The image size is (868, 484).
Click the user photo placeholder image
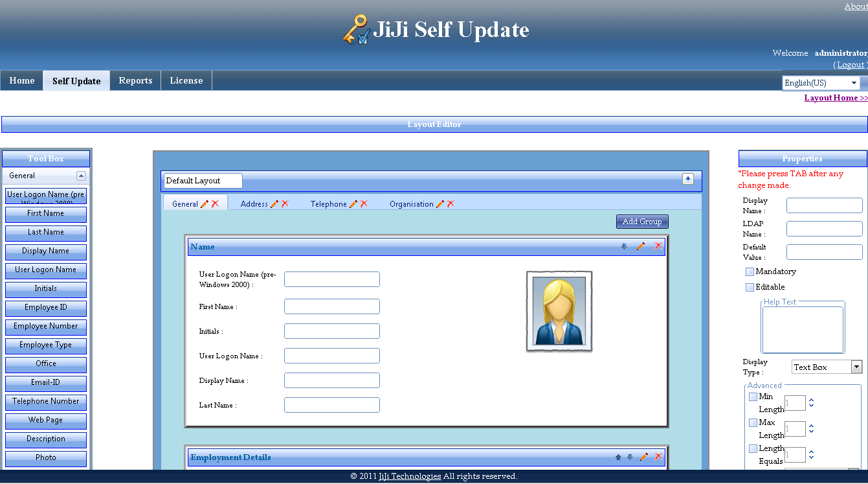click(559, 312)
